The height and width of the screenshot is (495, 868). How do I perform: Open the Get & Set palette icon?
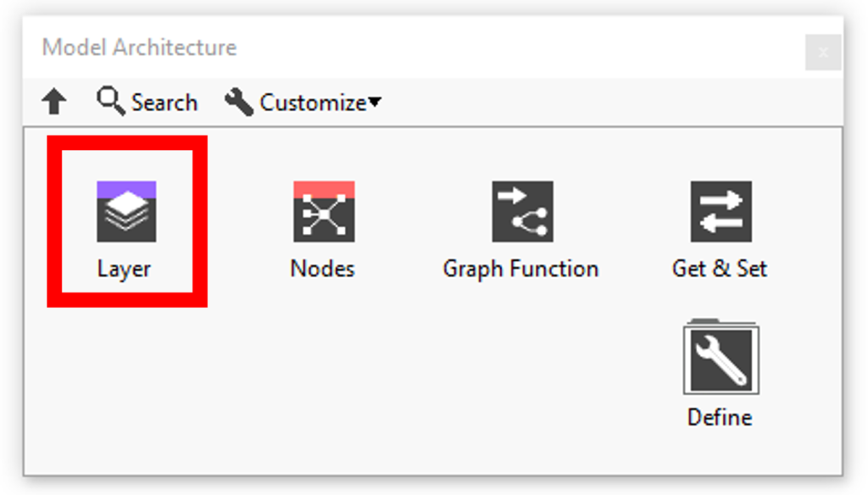[721, 212]
